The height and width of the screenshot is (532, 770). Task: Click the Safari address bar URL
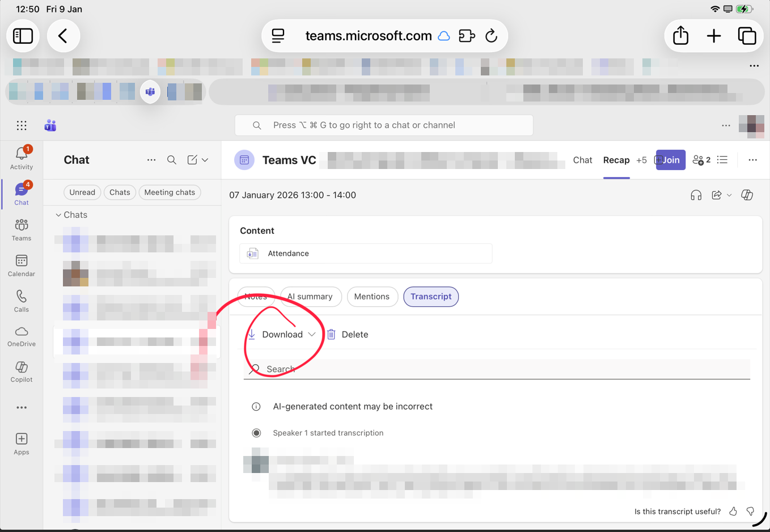pyautogui.click(x=369, y=36)
